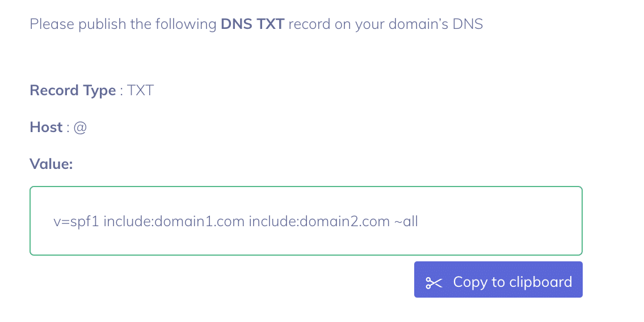Click the Value: label
This screenshot has width=644, height=322.
coord(51,164)
